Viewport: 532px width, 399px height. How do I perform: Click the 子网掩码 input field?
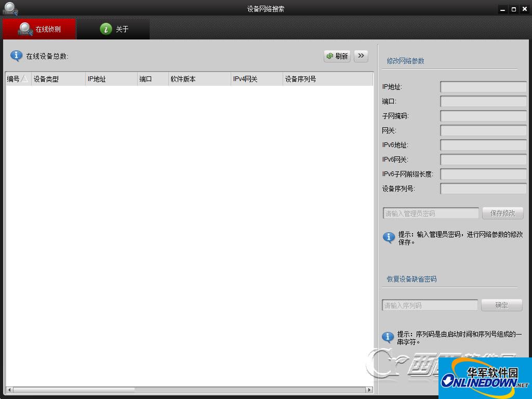click(x=483, y=116)
